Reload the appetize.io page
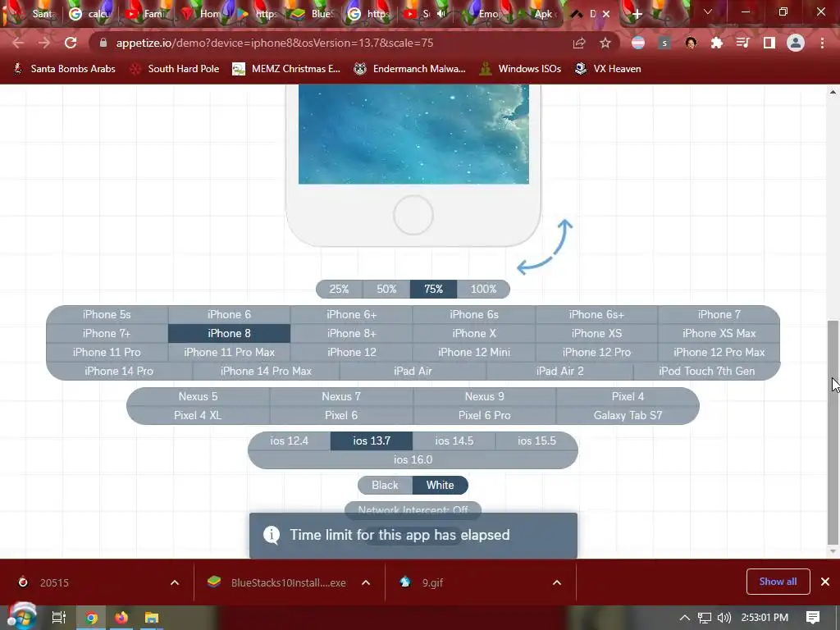 (71, 43)
